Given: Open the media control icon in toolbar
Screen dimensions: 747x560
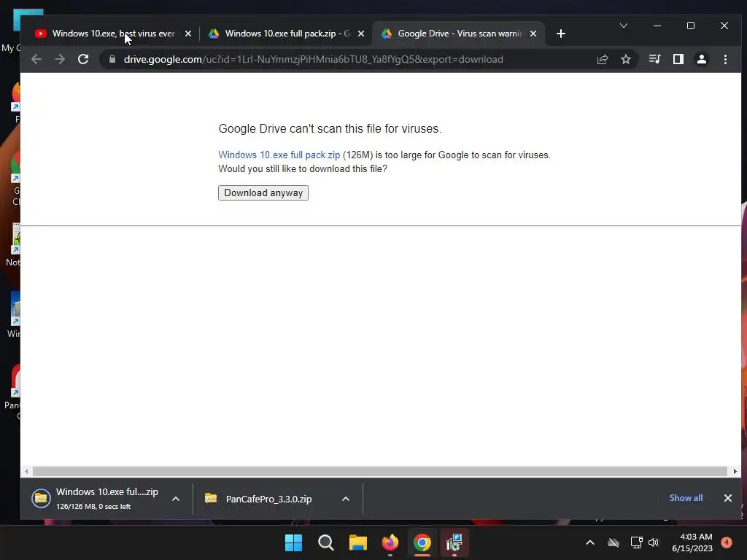Looking at the screenshot, I should 654,59.
